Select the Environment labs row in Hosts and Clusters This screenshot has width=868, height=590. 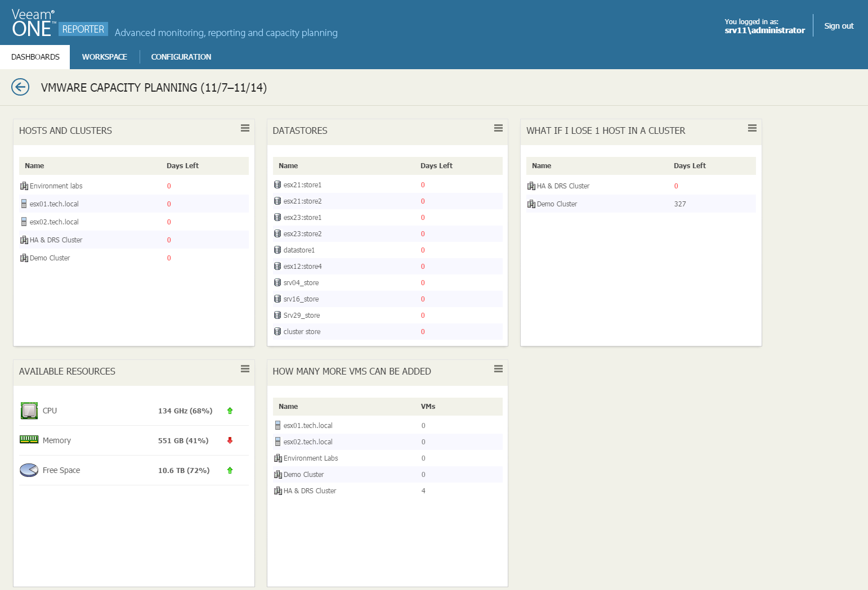(x=134, y=186)
